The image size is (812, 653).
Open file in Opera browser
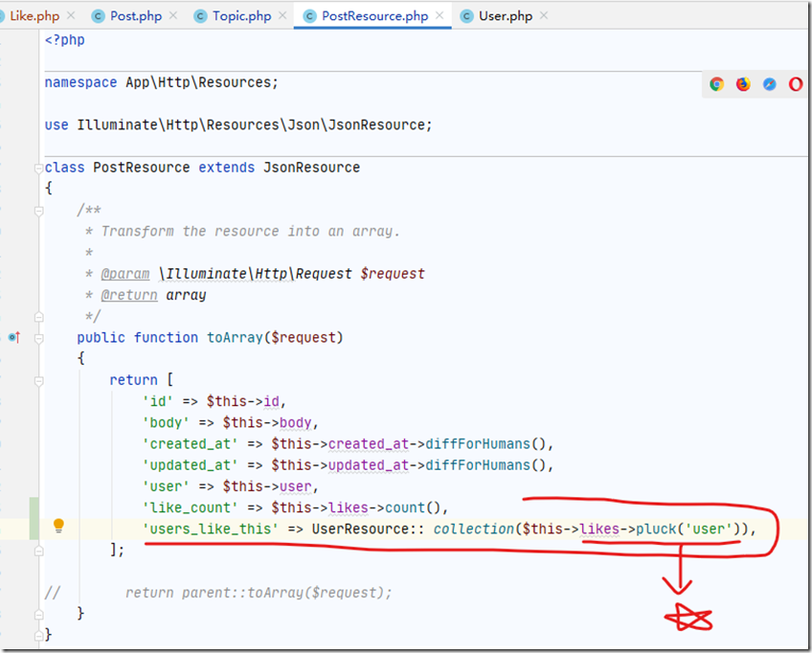click(x=796, y=84)
